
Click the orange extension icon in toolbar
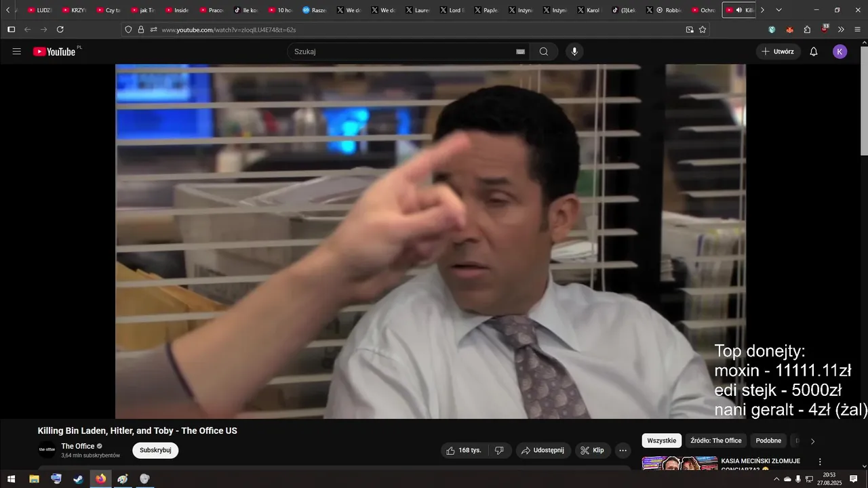click(789, 30)
